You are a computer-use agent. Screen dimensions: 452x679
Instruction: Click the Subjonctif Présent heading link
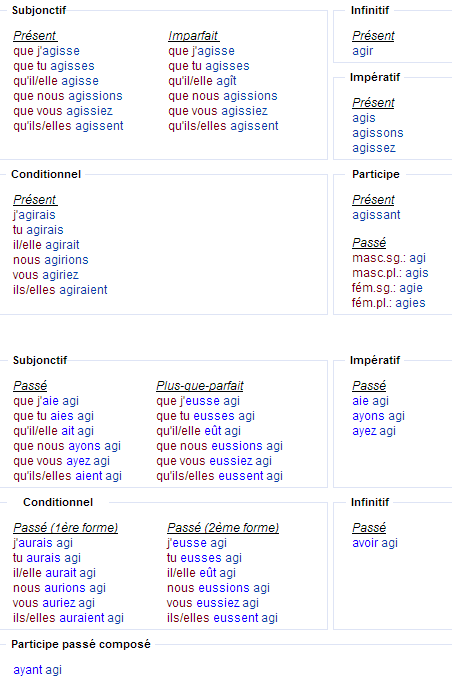(35, 36)
